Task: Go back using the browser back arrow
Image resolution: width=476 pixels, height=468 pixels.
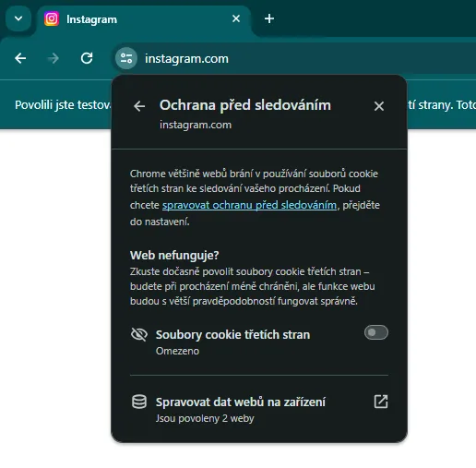Action: coord(20,58)
